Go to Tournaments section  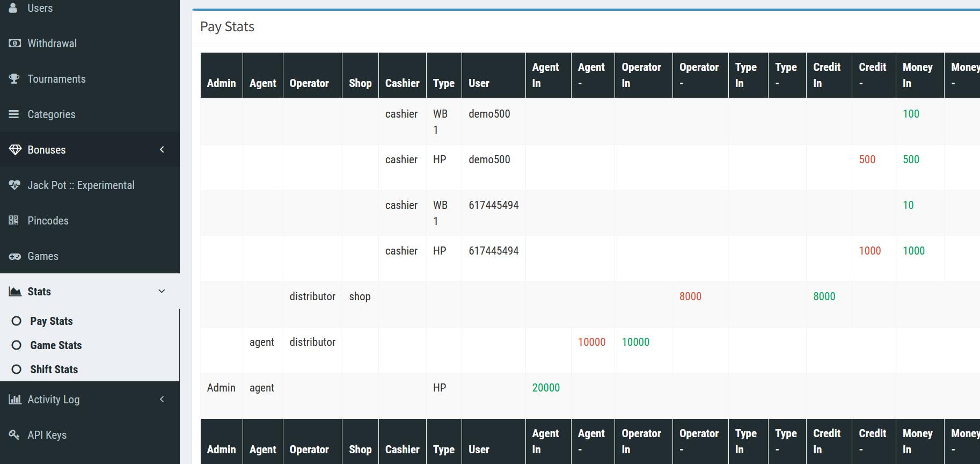[90, 79]
